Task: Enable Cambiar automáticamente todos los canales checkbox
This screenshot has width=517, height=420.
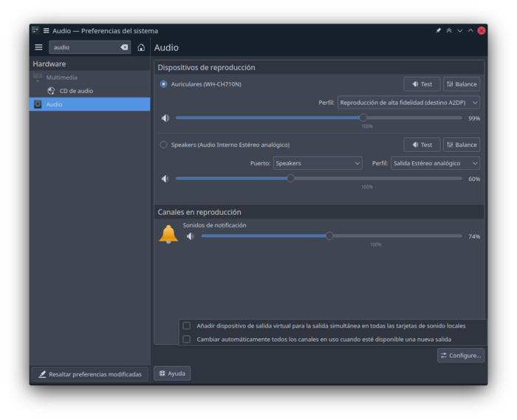Action: 187,340
